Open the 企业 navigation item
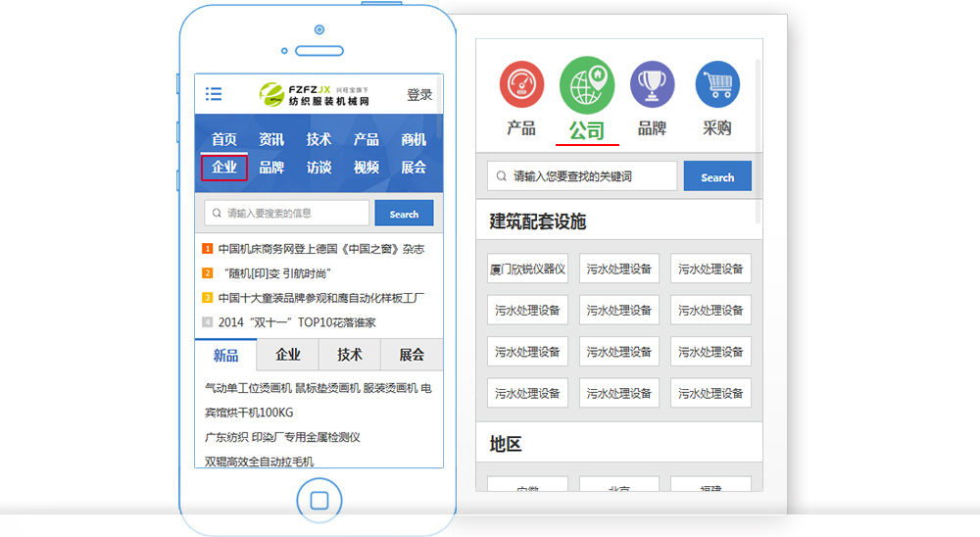Viewport: 980px width, 537px height. click(224, 168)
